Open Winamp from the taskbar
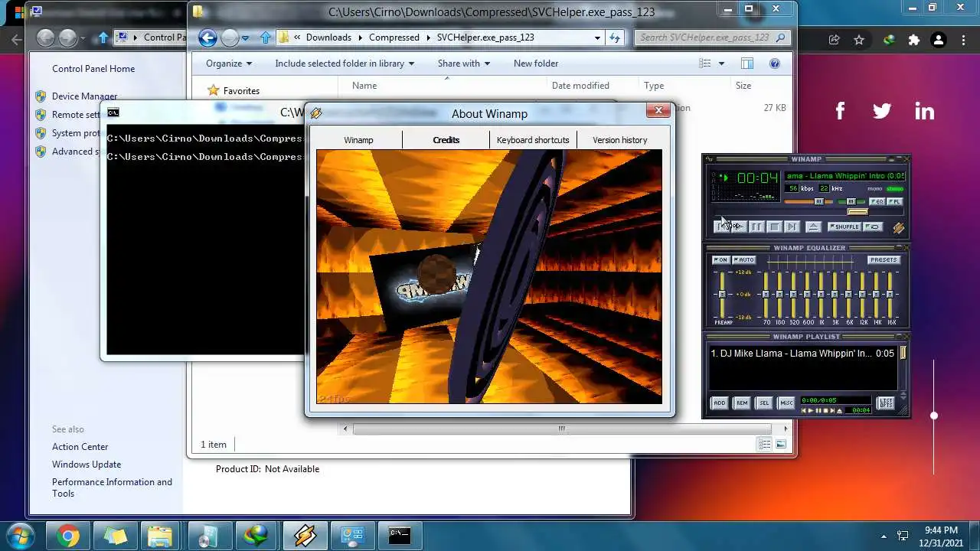This screenshot has width=980, height=551. (x=305, y=536)
